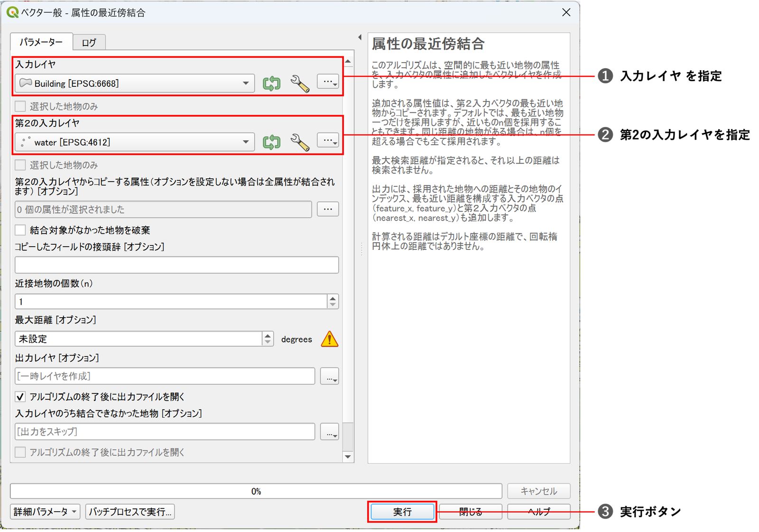Click 実行 button to run algorithm
Screen dimensions: 759x532
[402, 512]
